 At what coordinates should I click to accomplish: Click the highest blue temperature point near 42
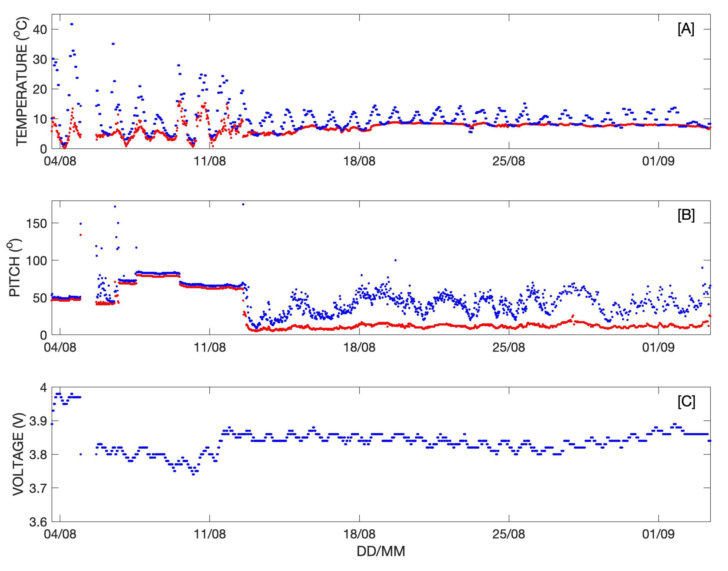tap(72, 24)
